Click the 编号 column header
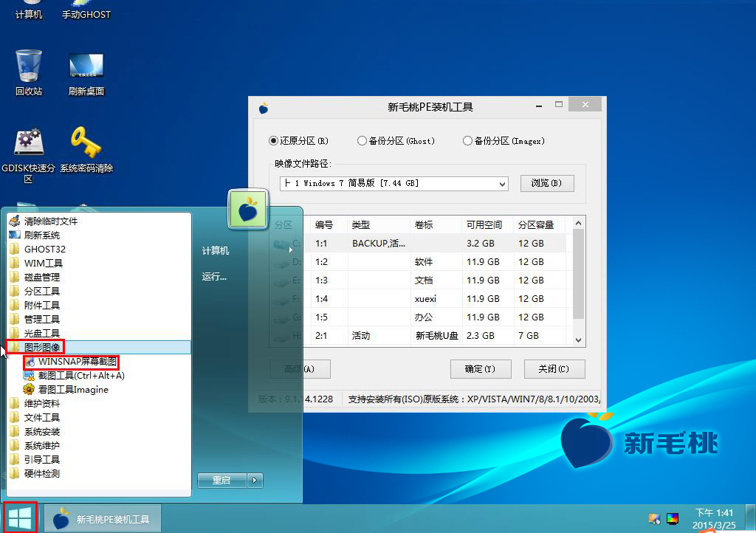 326,225
